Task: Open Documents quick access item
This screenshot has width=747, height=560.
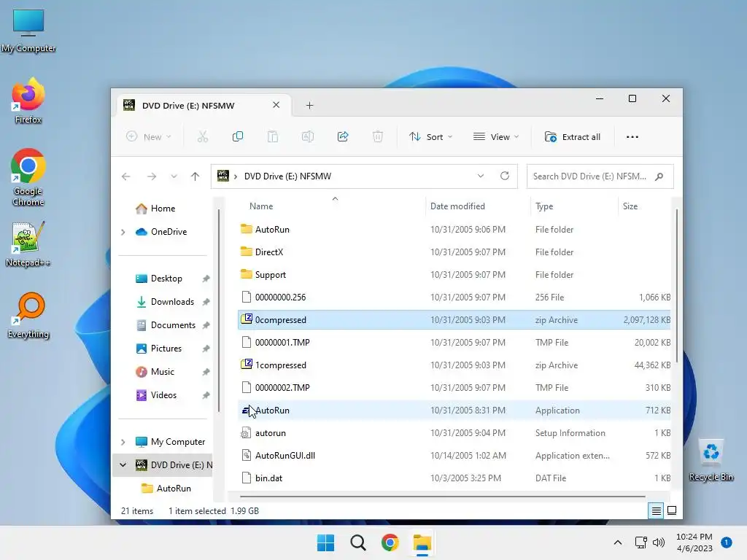Action: pyautogui.click(x=173, y=325)
